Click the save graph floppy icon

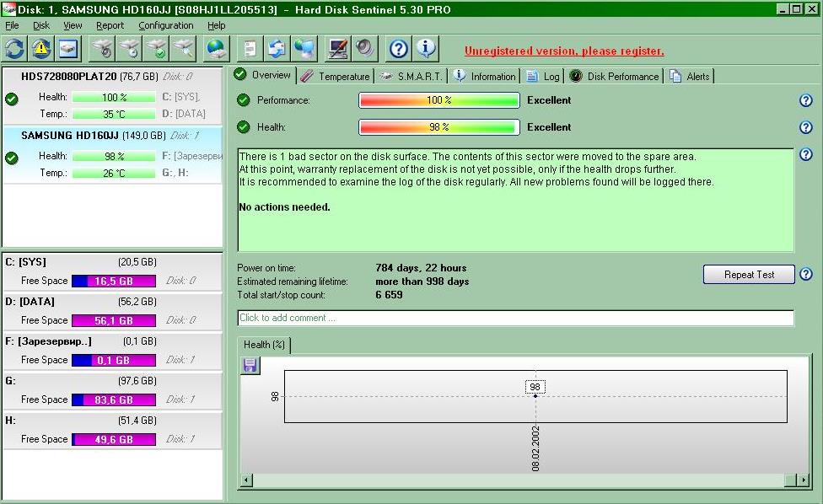coord(250,365)
